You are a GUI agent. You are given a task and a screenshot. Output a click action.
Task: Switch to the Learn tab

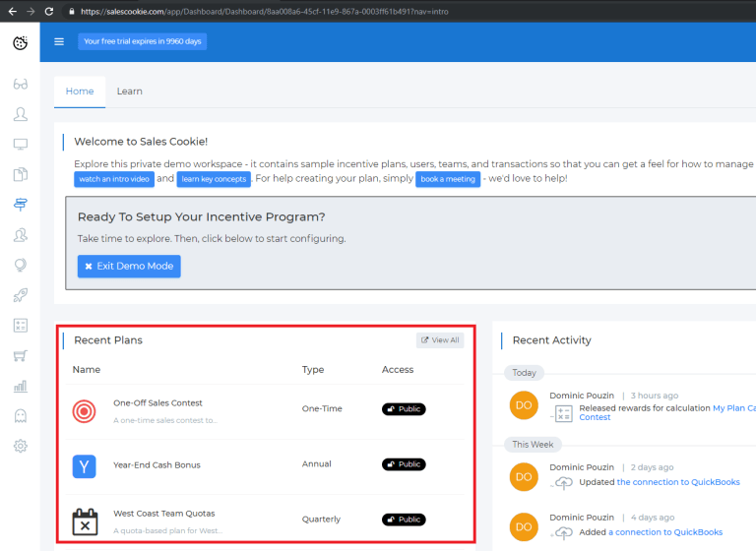129,92
